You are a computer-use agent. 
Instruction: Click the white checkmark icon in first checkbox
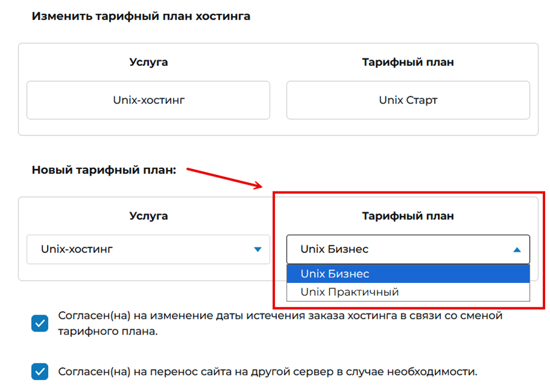tap(40, 323)
